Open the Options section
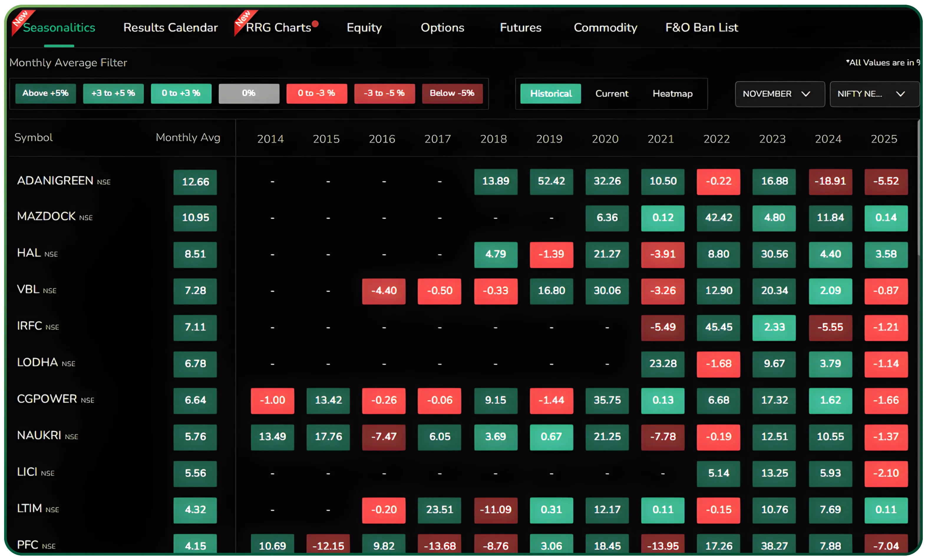926x560 pixels. (442, 27)
